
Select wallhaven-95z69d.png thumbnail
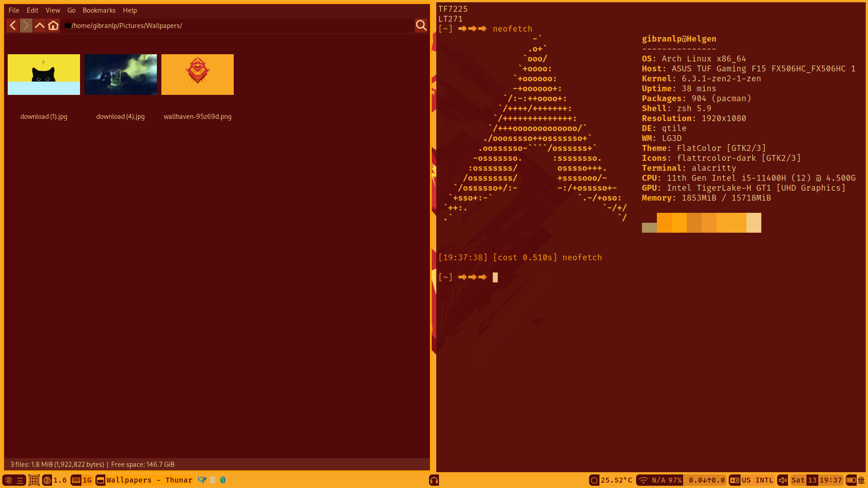[198, 75]
